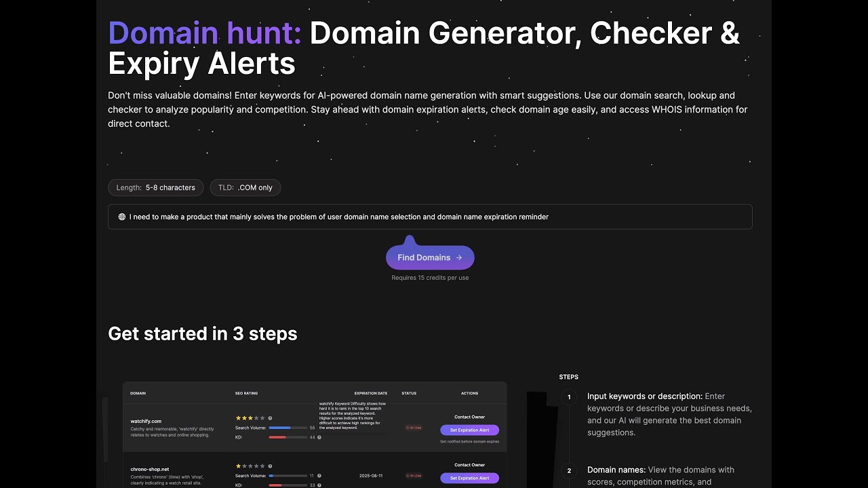Image resolution: width=868 pixels, height=488 pixels.
Task: Focus the domain description input field
Action: [430, 217]
